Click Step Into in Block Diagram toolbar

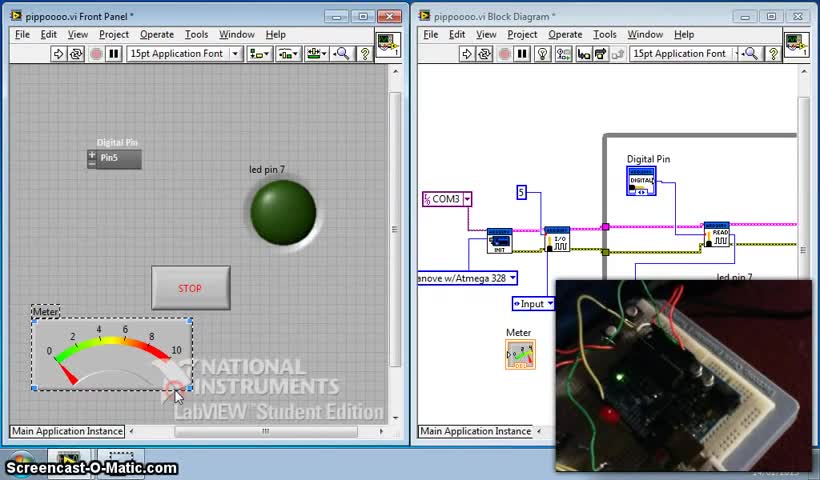(x=584, y=54)
